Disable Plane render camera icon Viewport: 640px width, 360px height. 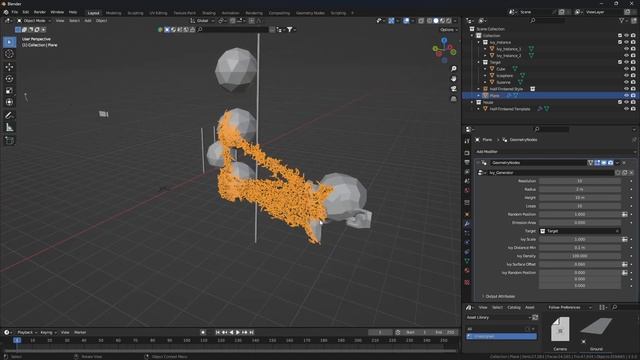[x=633, y=96]
